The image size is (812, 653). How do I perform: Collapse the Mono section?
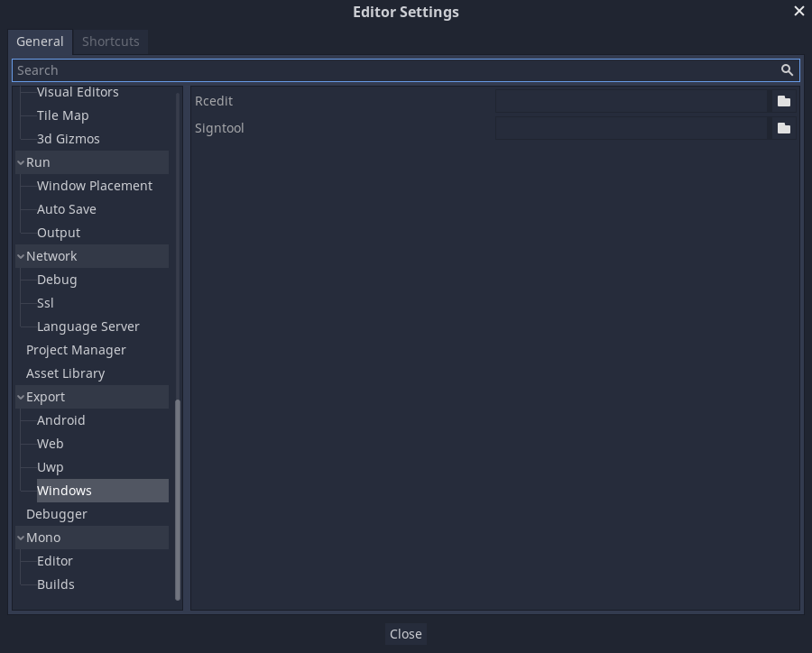point(20,537)
